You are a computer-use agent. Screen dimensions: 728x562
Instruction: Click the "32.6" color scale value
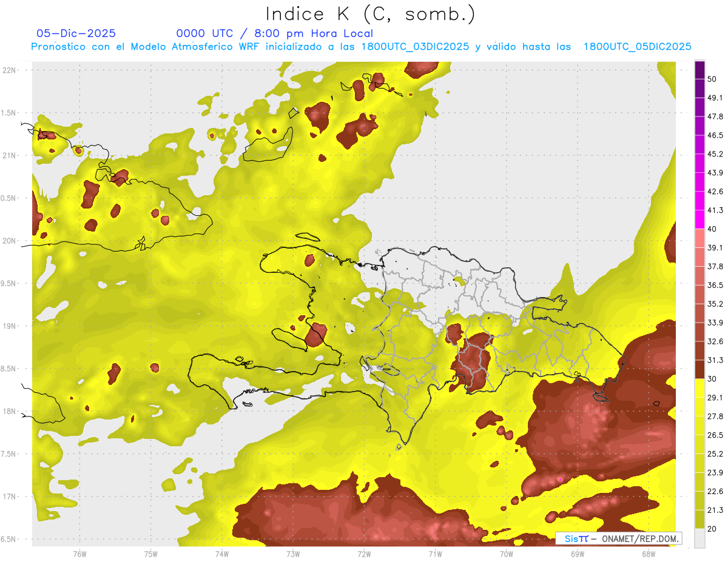715,341
